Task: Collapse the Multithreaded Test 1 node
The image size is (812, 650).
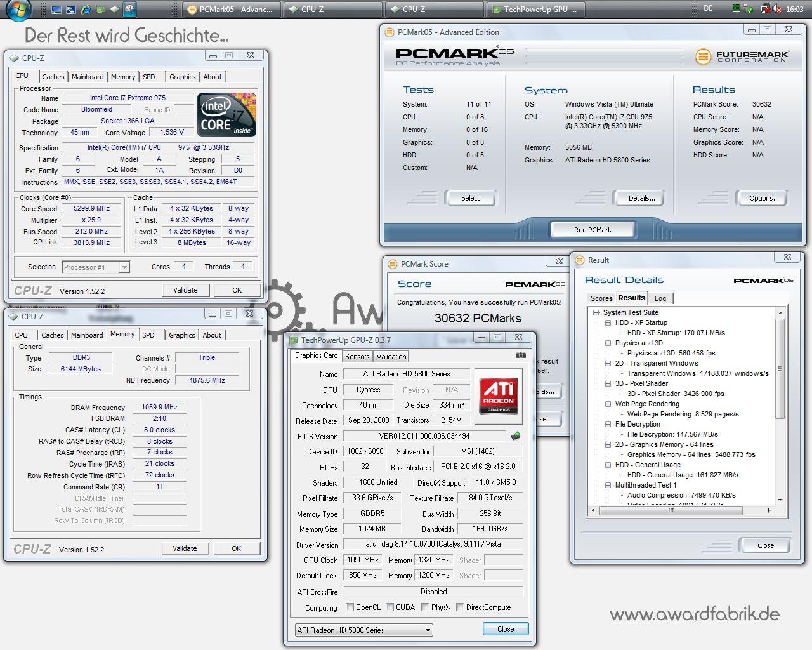Action: [x=608, y=485]
